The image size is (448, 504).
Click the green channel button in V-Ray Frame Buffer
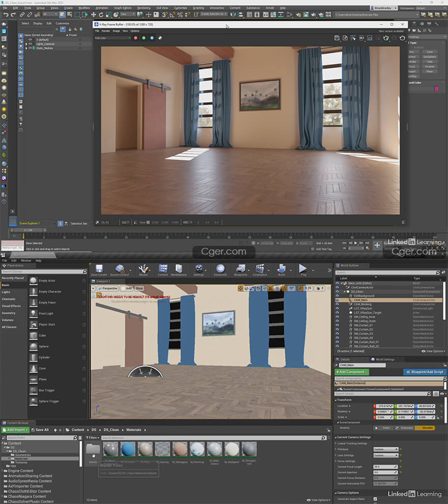(144, 38)
